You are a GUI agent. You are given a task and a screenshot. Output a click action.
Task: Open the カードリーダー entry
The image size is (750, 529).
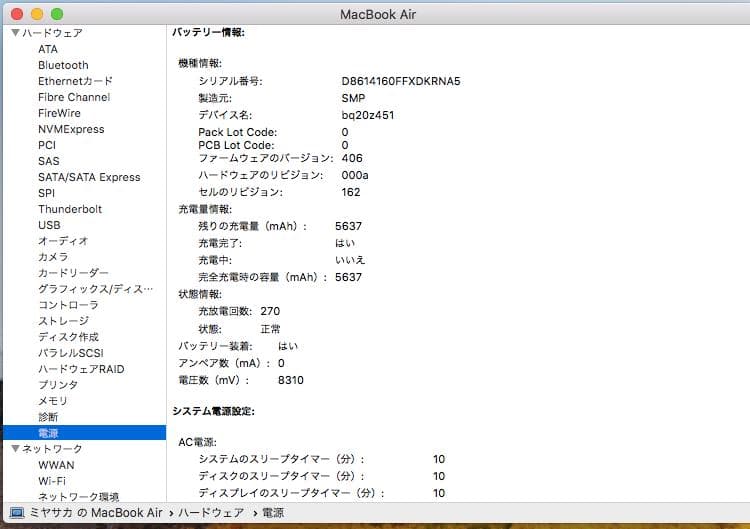(x=73, y=273)
